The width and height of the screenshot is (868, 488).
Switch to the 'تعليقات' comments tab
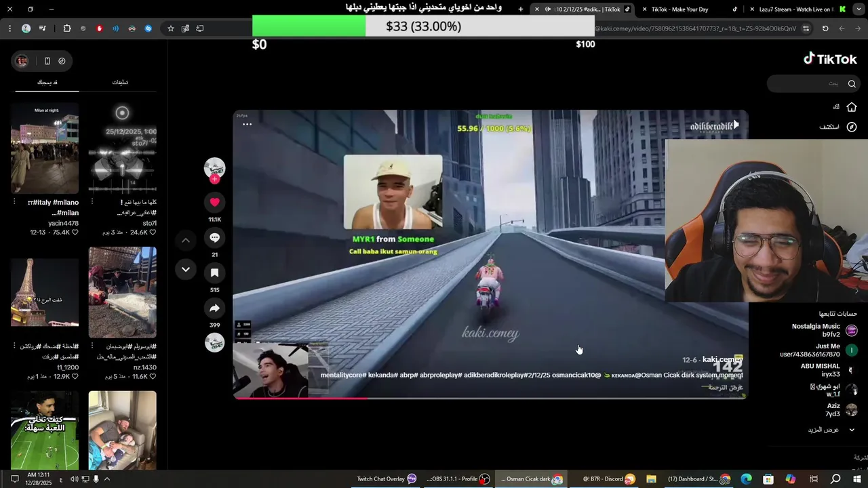point(120,83)
